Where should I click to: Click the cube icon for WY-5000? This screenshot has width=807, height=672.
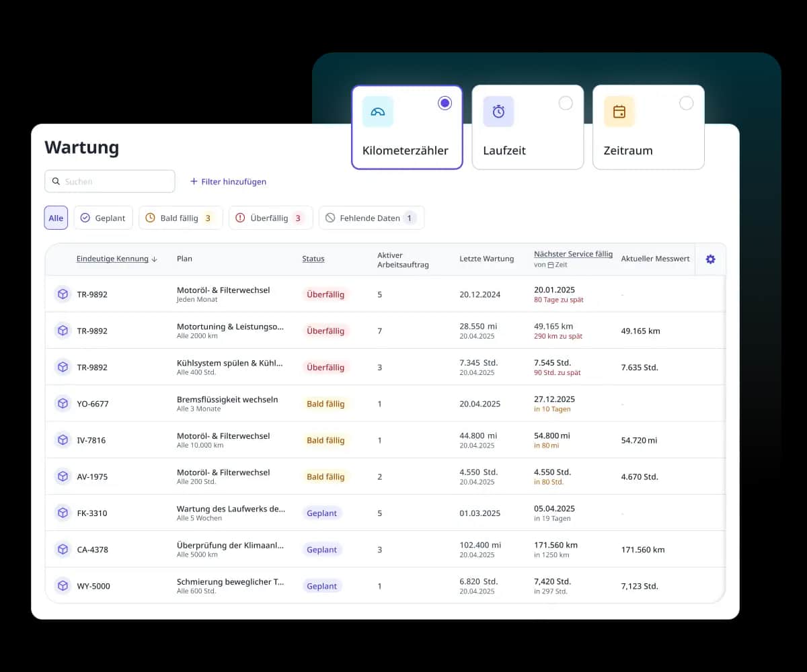[63, 586]
